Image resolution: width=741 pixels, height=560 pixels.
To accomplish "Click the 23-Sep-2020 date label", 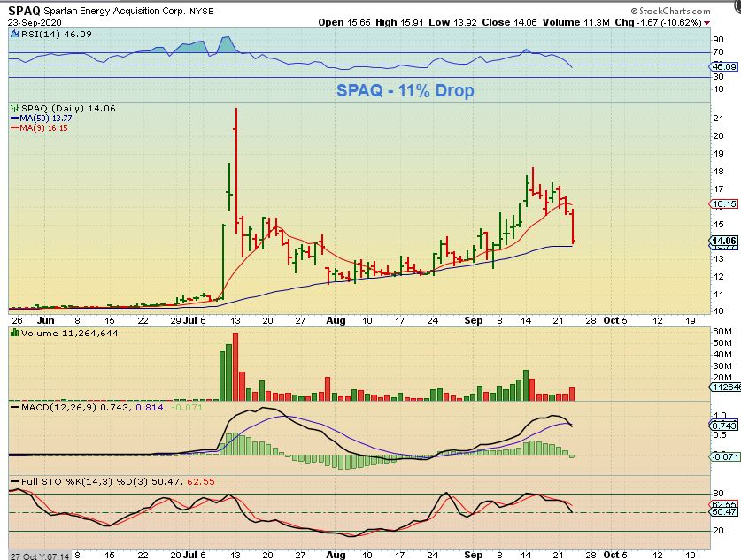I will pyautogui.click(x=35, y=23).
